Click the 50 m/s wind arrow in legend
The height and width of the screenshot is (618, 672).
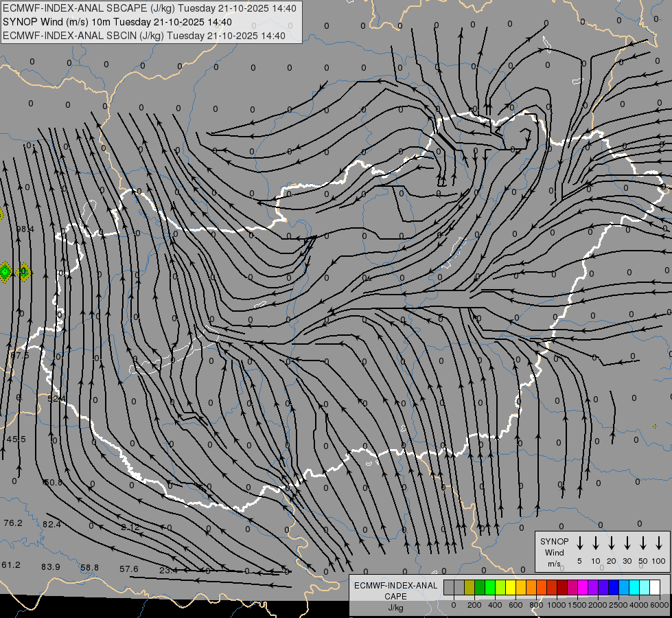tap(643, 543)
